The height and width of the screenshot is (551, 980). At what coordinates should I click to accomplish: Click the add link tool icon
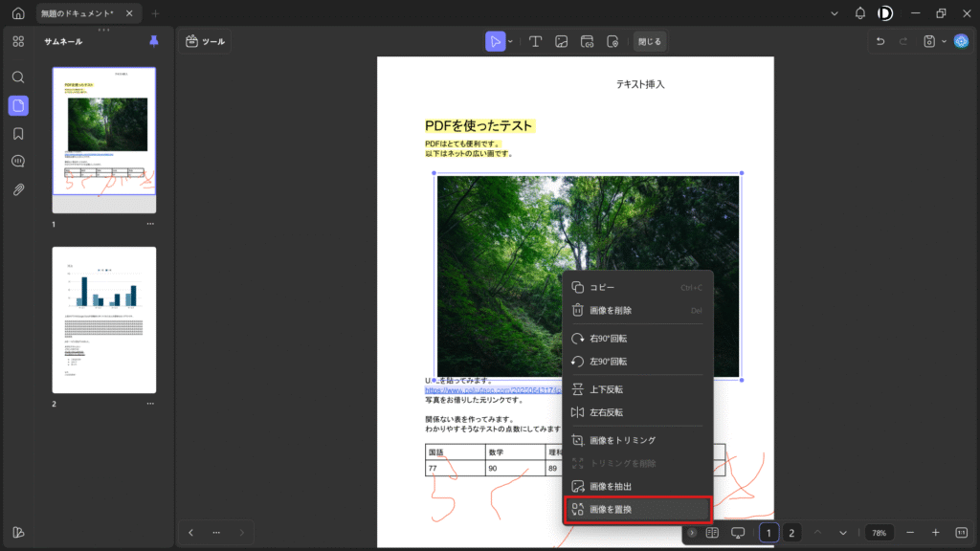pyautogui.click(x=588, y=41)
